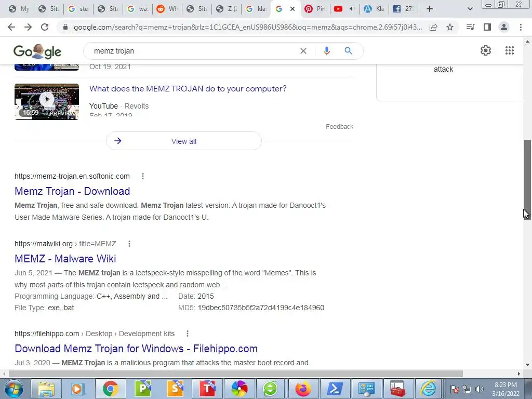
Task: Open Google quick settings gear
Action: point(486,50)
